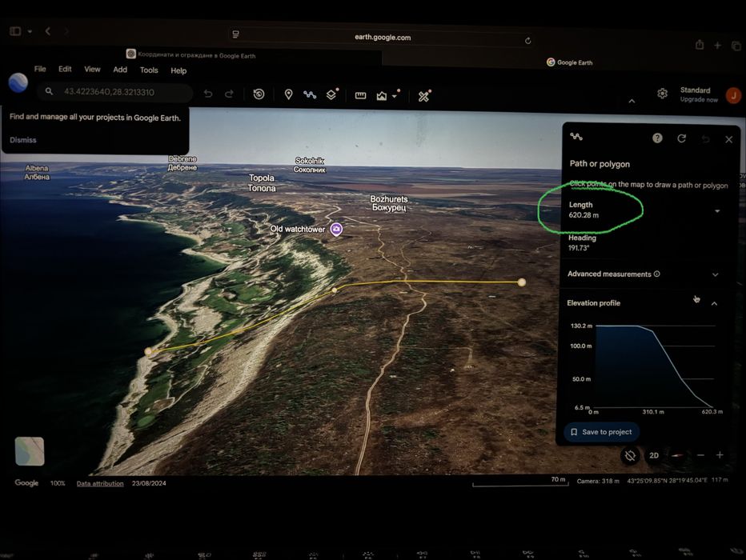Open the Tools menu

tap(149, 70)
